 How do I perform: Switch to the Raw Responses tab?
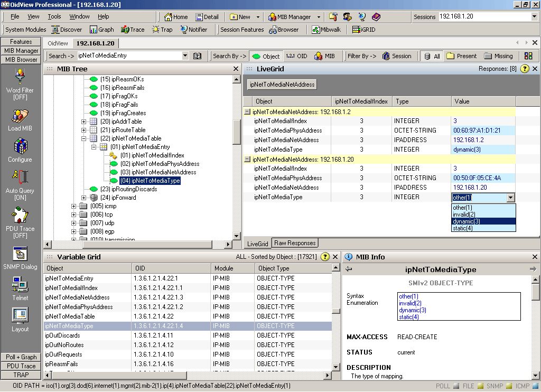[295, 243]
